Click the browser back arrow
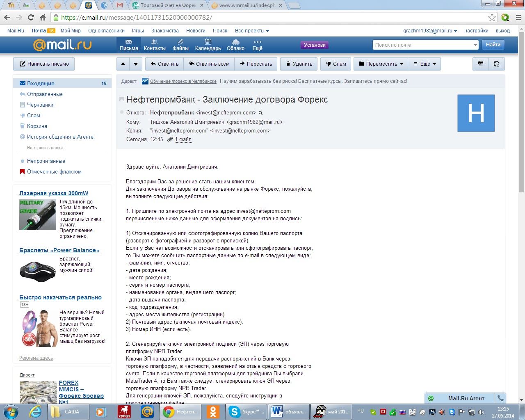 point(7,17)
